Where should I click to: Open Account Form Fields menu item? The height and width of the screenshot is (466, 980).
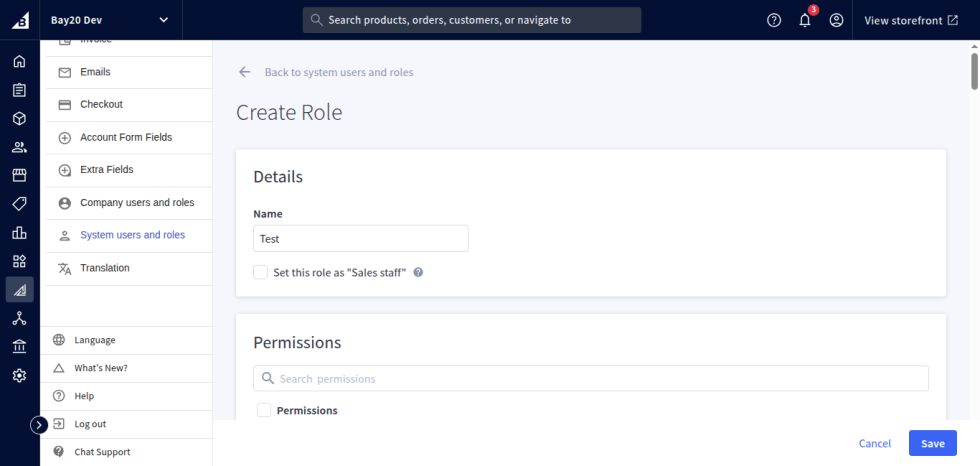tap(126, 137)
